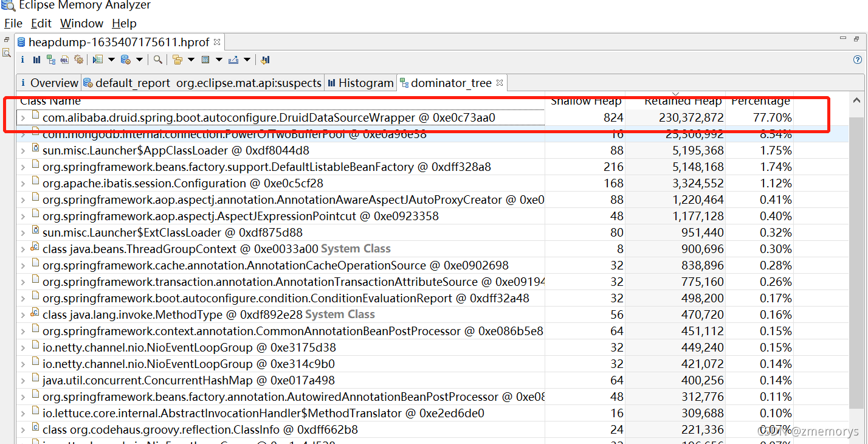Click the calculate retained size icon
This screenshot has width=868, height=444.
[205, 60]
